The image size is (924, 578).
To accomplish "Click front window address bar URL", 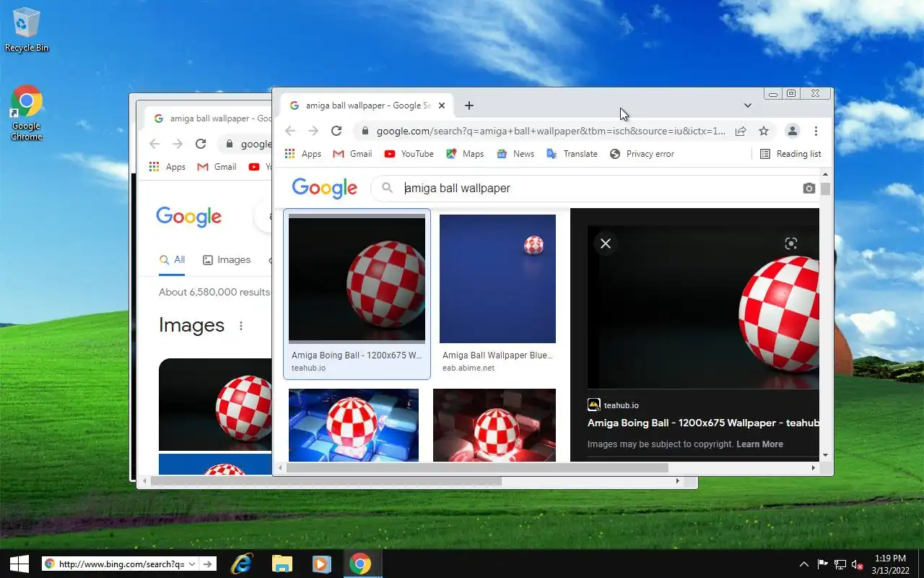I will click(551, 131).
